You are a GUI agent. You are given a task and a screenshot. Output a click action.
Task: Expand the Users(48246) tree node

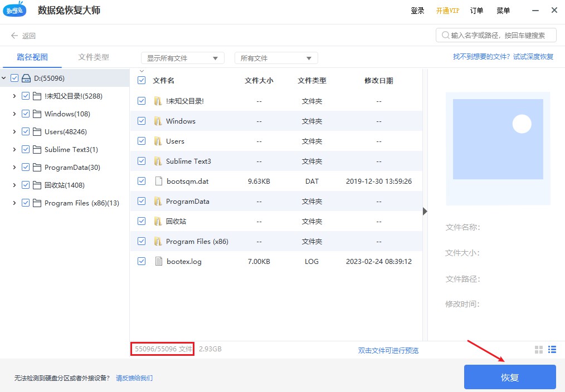(13, 131)
